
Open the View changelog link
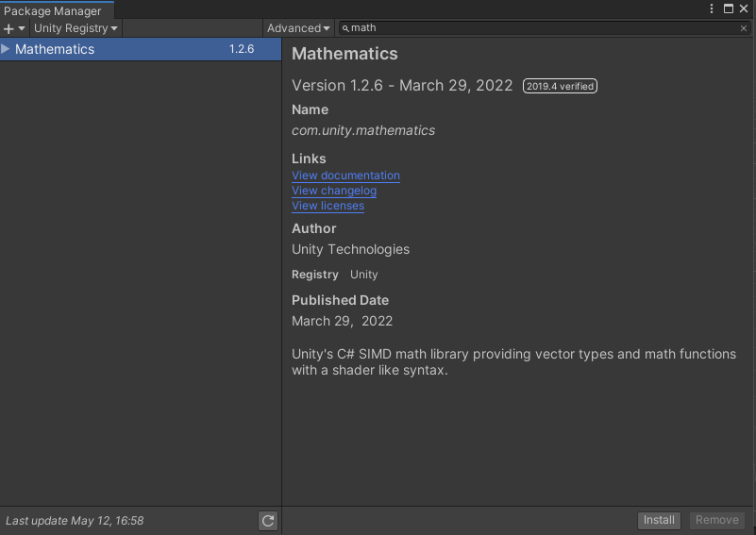click(x=334, y=191)
